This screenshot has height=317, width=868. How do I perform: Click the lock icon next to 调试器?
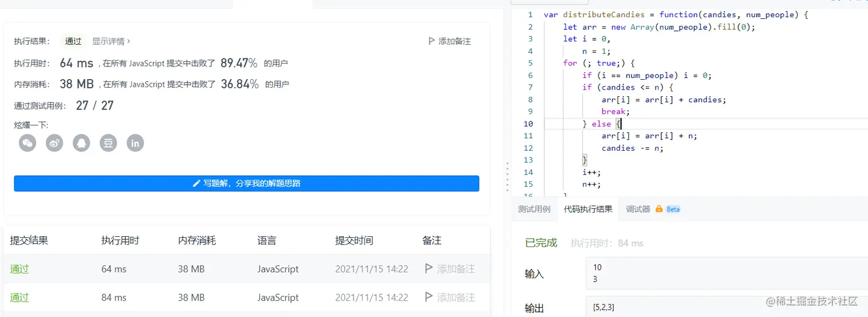[x=659, y=209]
